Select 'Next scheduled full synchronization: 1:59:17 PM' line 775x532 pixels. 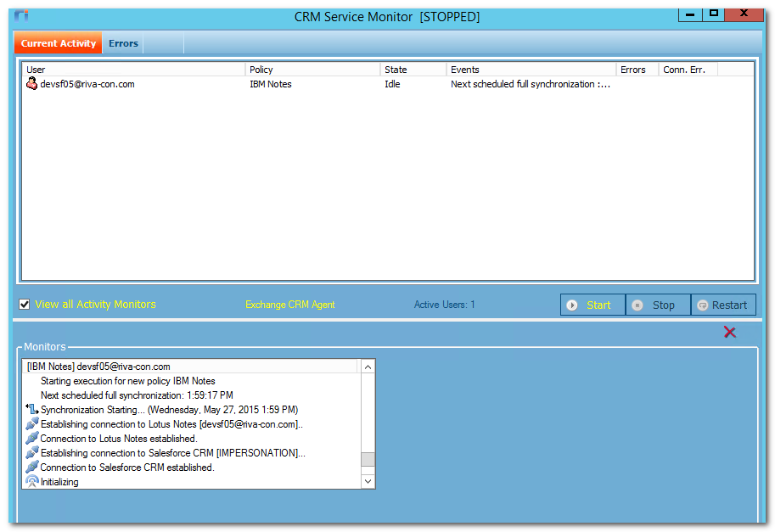click(x=137, y=395)
